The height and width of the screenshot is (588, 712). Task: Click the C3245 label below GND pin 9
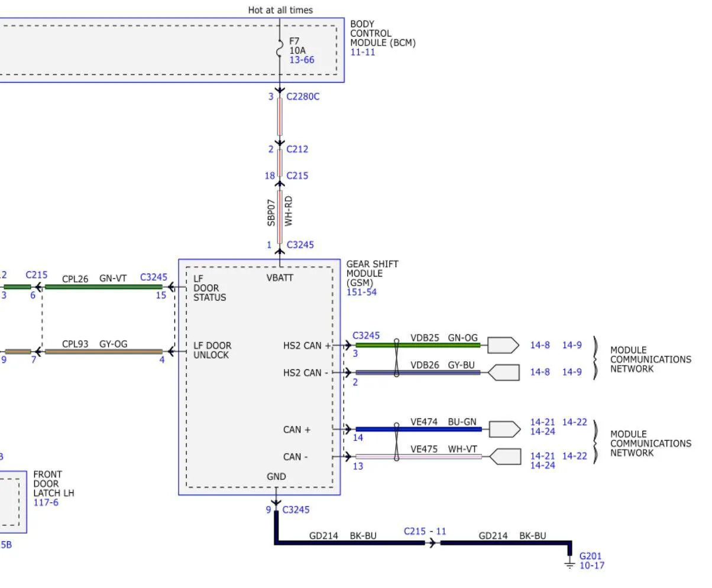[x=296, y=509]
